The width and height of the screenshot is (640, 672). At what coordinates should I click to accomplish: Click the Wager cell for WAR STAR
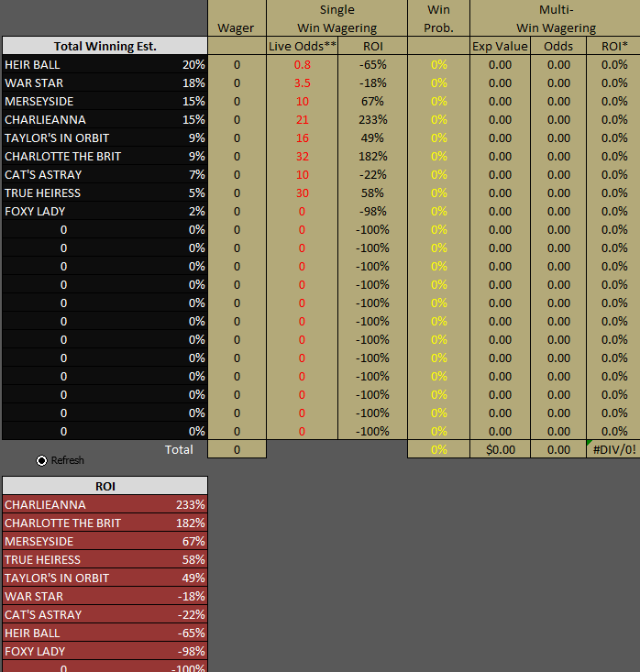point(237,83)
